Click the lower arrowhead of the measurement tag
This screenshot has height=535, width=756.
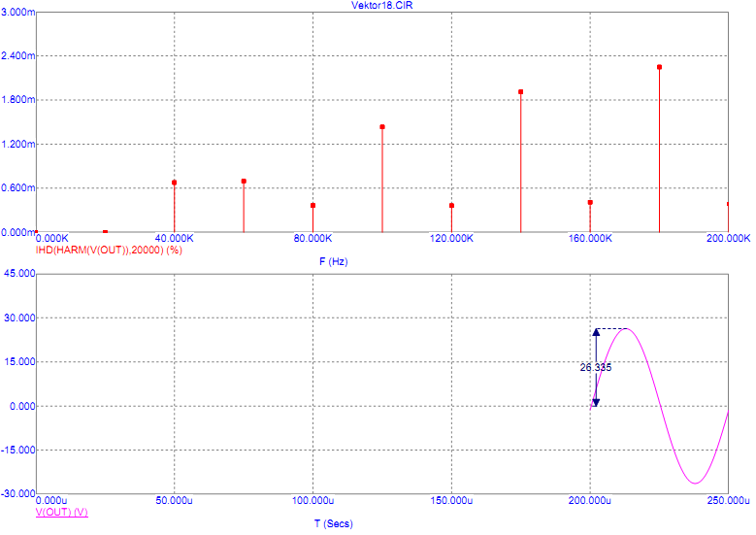pos(596,402)
